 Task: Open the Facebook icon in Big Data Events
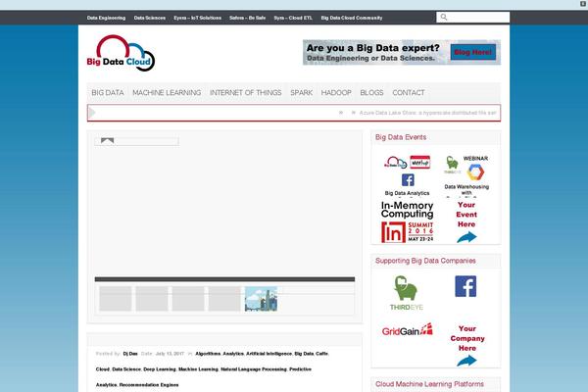tap(408, 180)
